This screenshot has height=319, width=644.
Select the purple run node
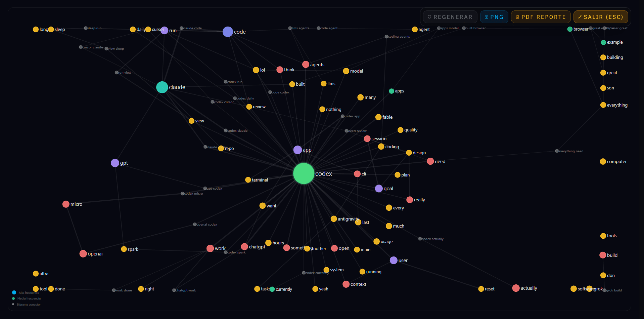pyautogui.click(x=164, y=30)
